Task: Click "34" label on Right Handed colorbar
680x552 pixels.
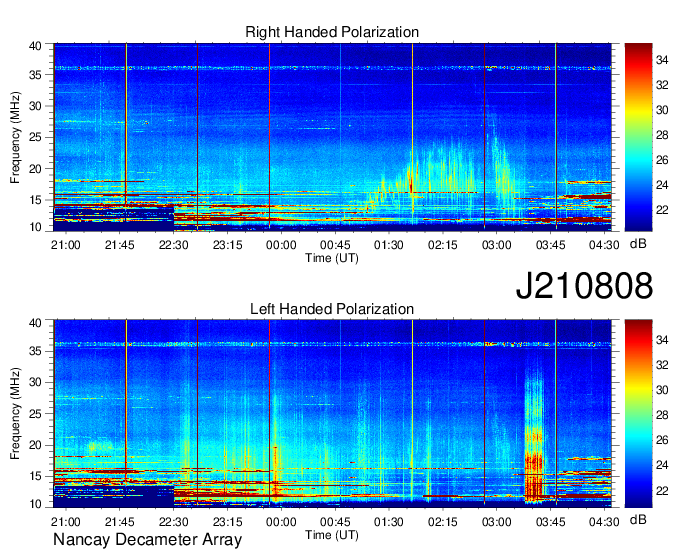Action: 662,60
